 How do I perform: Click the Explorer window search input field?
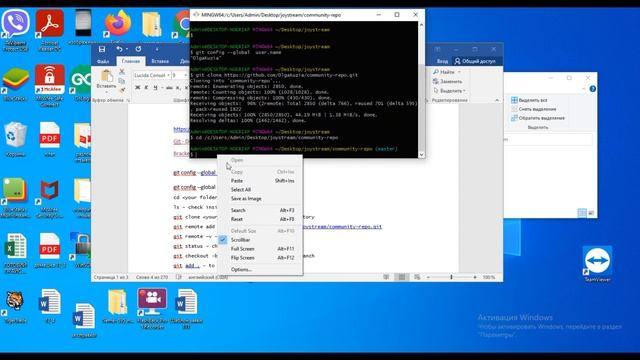(548, 140)
